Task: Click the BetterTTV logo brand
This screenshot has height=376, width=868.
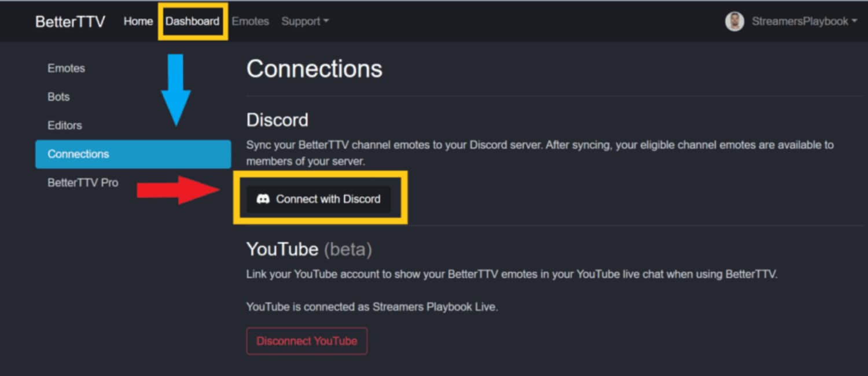Action: tap(70, 21)
